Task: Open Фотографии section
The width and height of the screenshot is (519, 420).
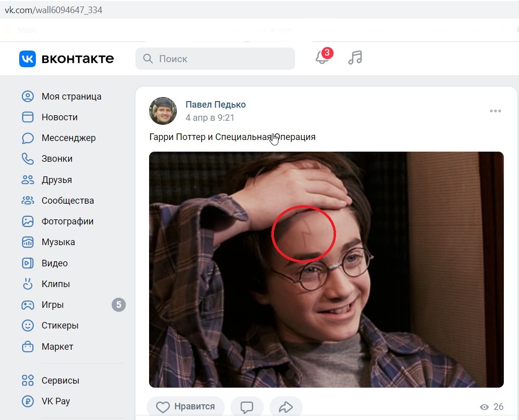Action: tap(68, 221)
